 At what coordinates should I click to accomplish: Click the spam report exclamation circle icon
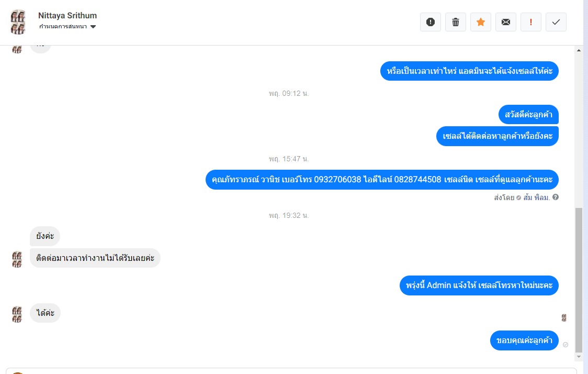tap(430, 22)
